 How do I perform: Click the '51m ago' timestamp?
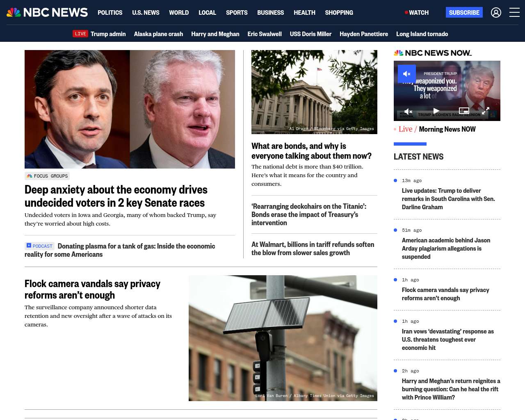tap(412, 230)
